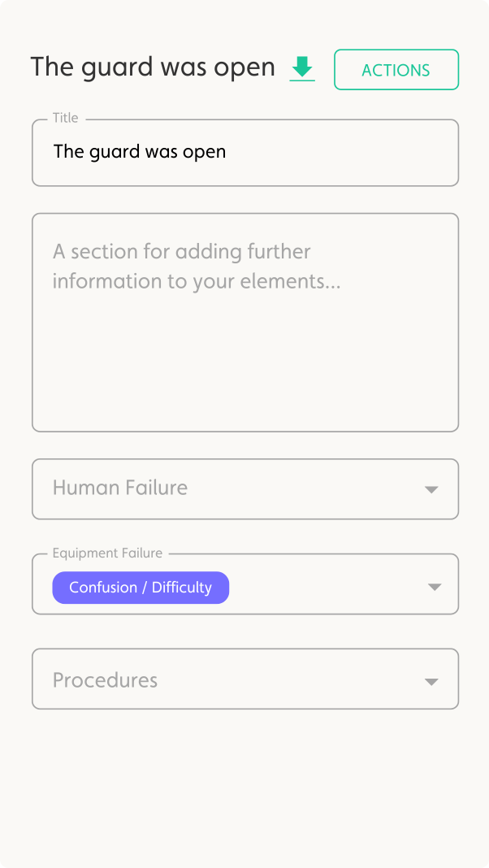
Task: Click empty space right of Confusion chip
Action: coord(325,587)
